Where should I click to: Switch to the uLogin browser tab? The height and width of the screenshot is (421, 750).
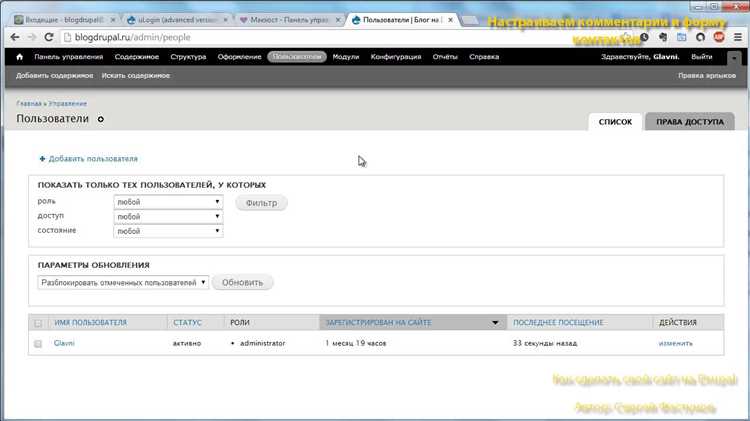coord(177,20)
